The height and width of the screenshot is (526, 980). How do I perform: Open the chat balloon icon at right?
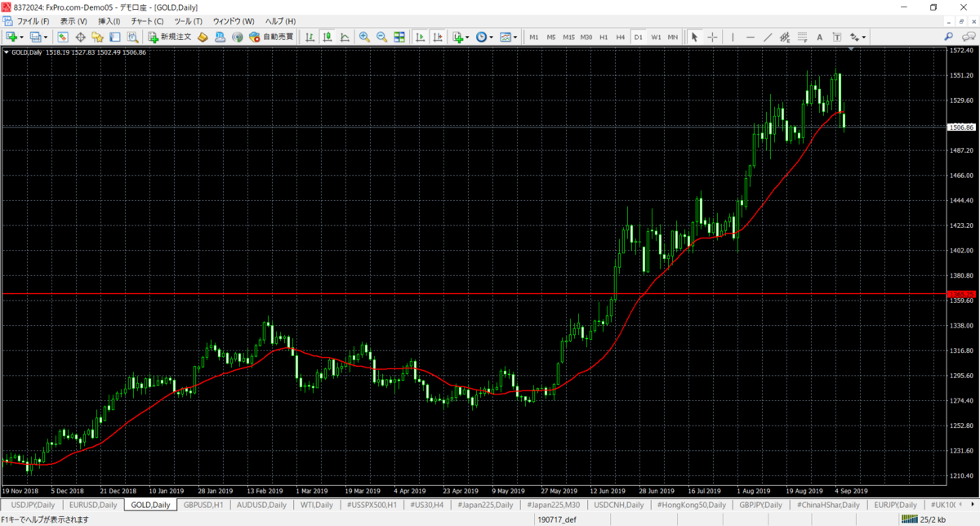(968, 37)
